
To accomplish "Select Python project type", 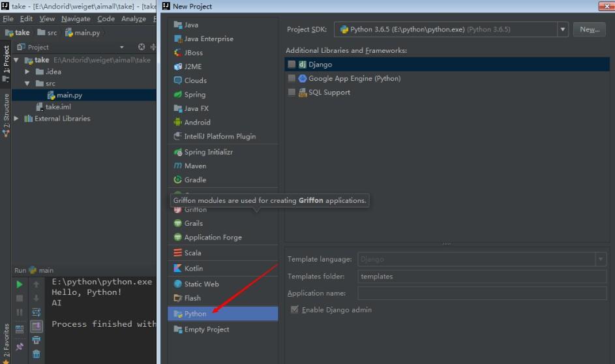I will pos(222,314).
